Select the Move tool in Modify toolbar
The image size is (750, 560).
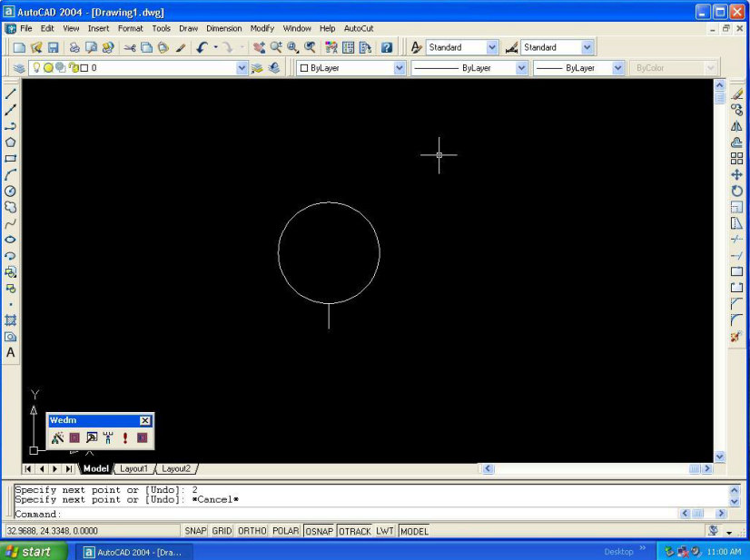(736, 174)
